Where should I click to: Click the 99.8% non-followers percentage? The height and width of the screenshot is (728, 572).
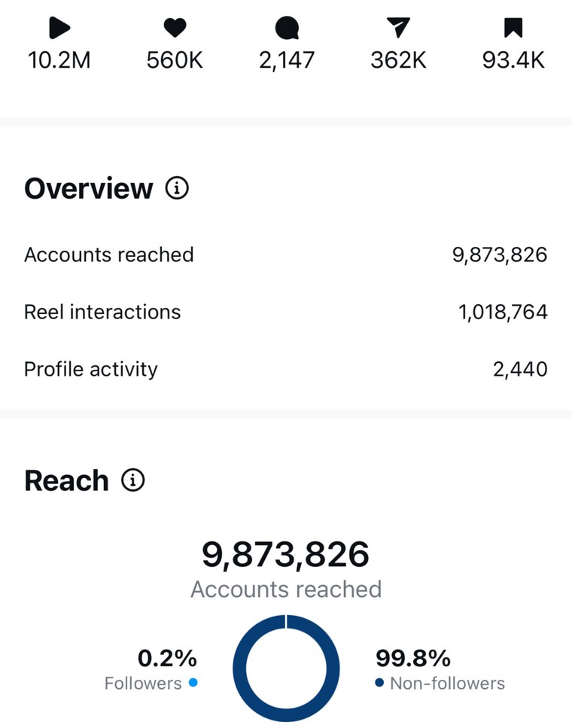pos(413,658)
